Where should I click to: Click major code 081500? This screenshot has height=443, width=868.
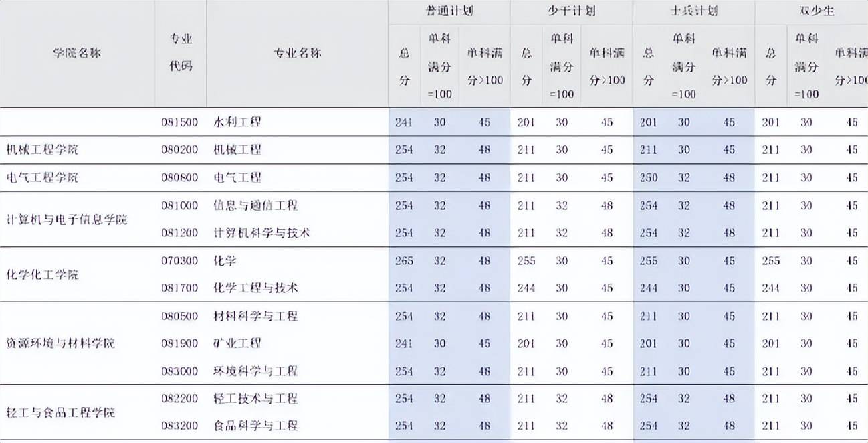(x=179, y=122)
